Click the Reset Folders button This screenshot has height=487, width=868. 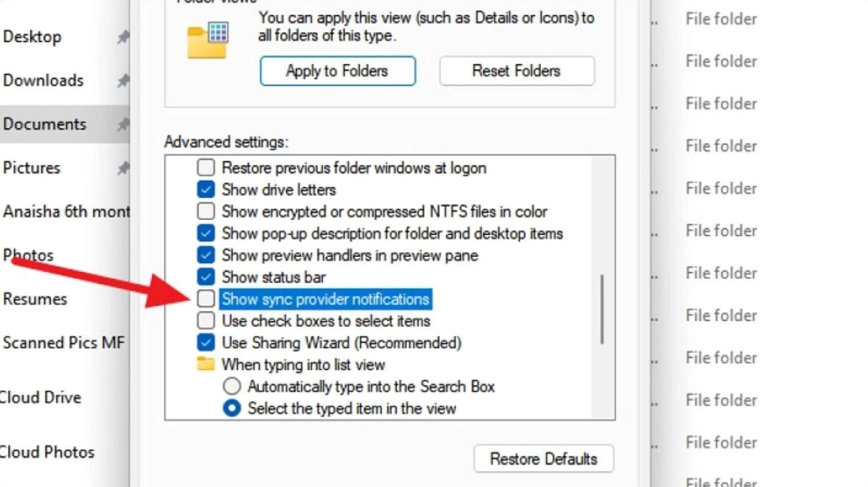click(517, 71)
